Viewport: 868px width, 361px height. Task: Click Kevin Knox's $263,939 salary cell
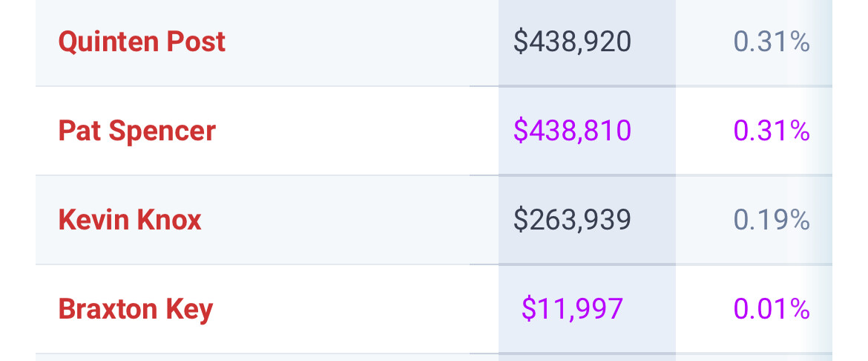(572, 220)
